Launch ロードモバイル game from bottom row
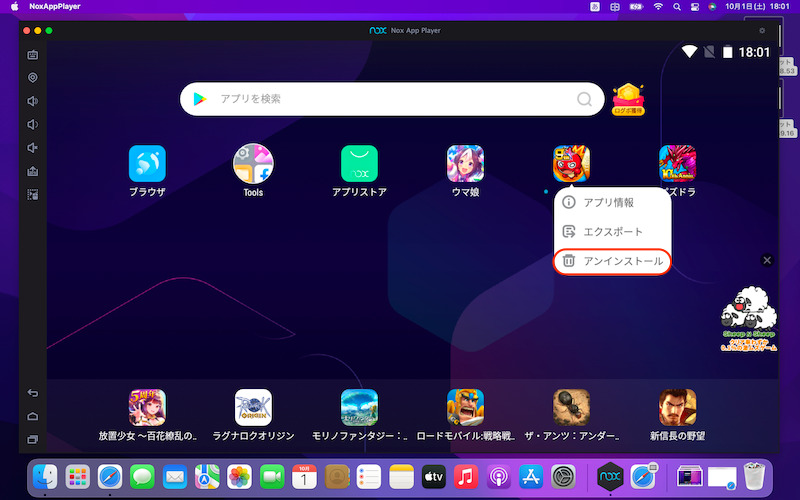 (465, 408)
